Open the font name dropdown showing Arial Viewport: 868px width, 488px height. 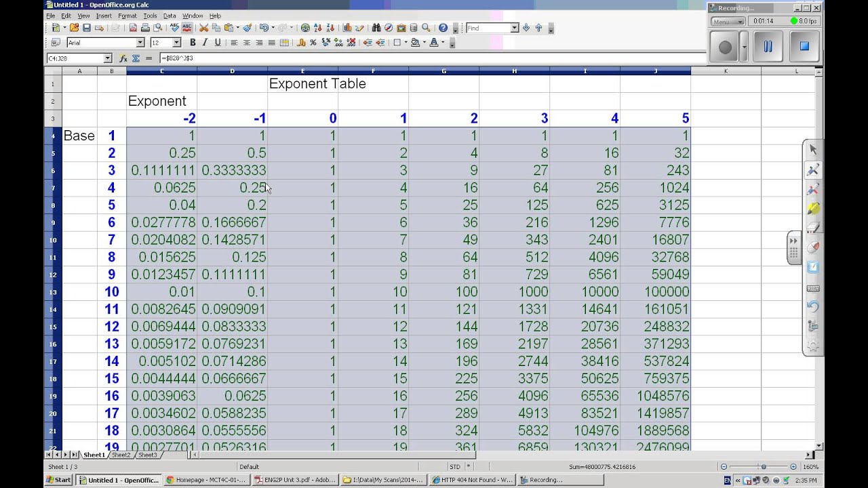[140, 43]
